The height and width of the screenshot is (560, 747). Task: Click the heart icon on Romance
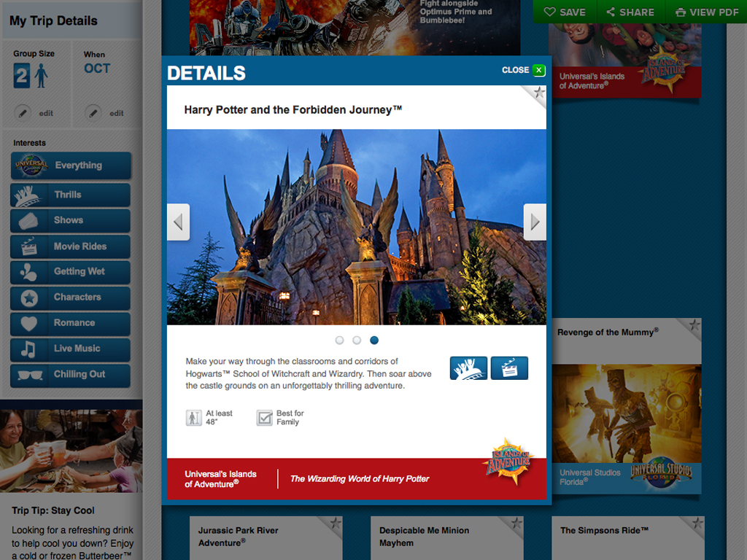[28, 323]
